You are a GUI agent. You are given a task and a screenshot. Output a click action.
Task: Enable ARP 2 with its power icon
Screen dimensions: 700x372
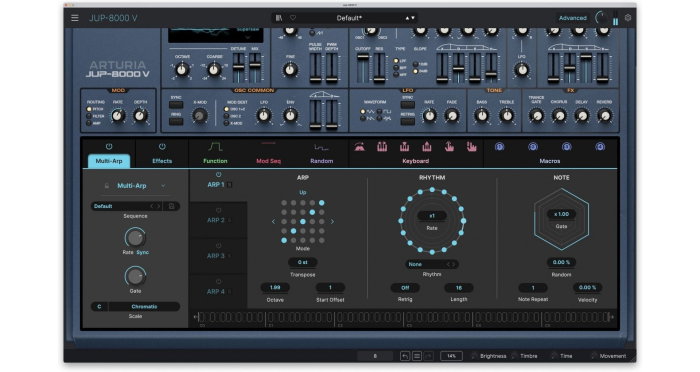click(x=218, y=210)
